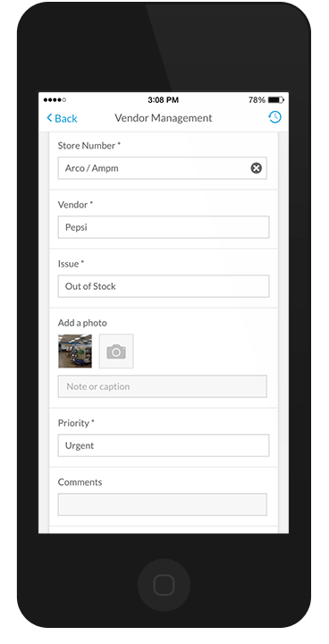The height and width of the screenshot is (644, 329).
Task: Tap the Vendor Management title
Action: tap(164, 118)
